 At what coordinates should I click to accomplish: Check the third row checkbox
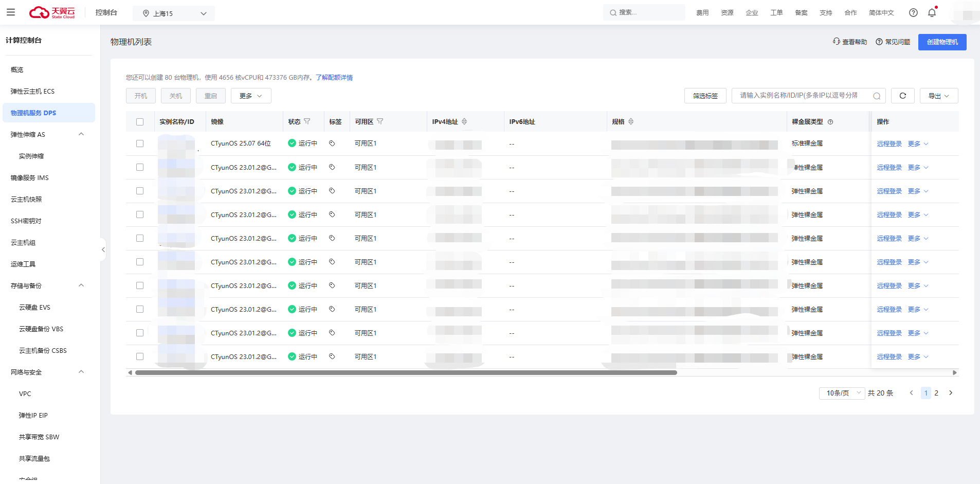click(x=140, y=191)
